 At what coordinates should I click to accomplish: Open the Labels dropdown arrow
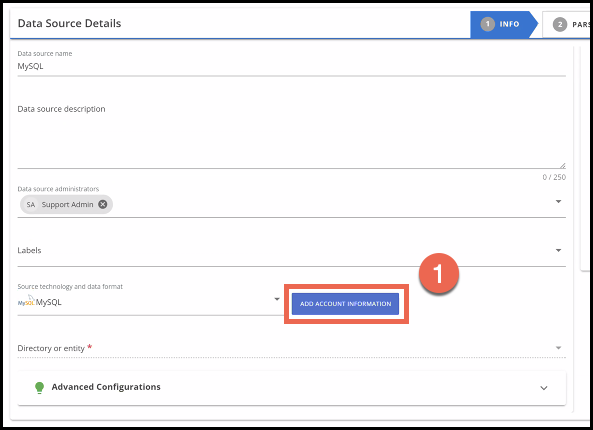coord(558,250)
